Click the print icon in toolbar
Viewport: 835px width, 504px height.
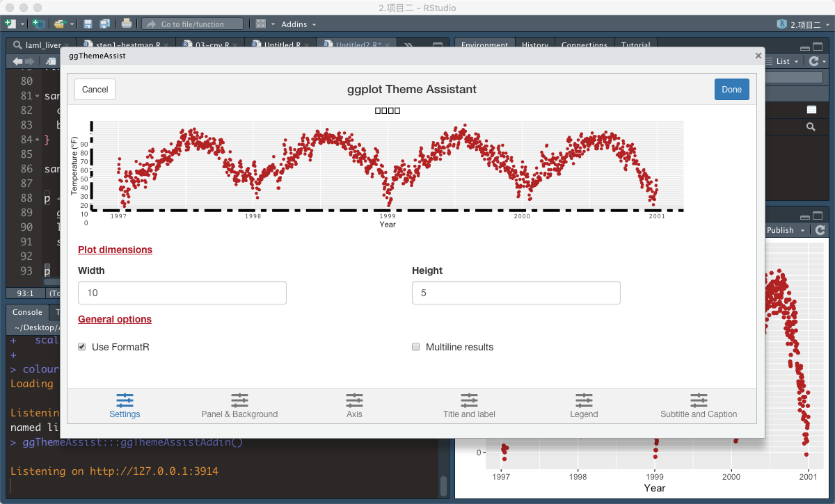coord(126,24)
